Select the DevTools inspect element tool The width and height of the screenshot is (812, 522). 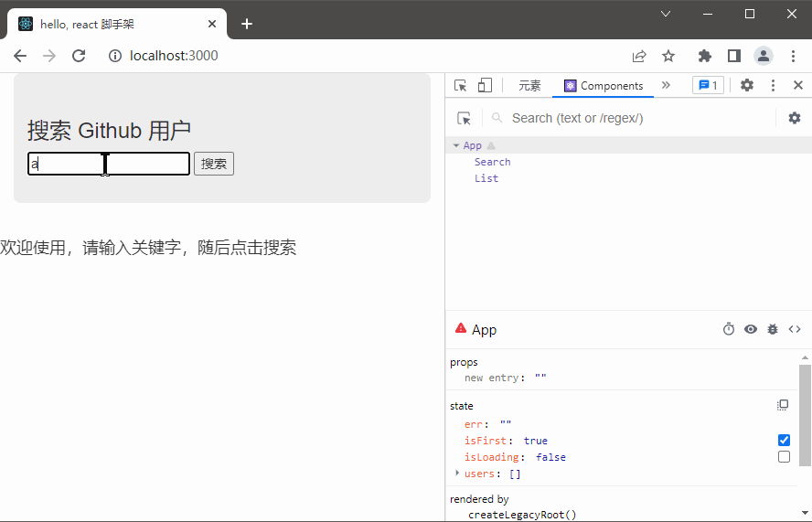coord(460,85)
